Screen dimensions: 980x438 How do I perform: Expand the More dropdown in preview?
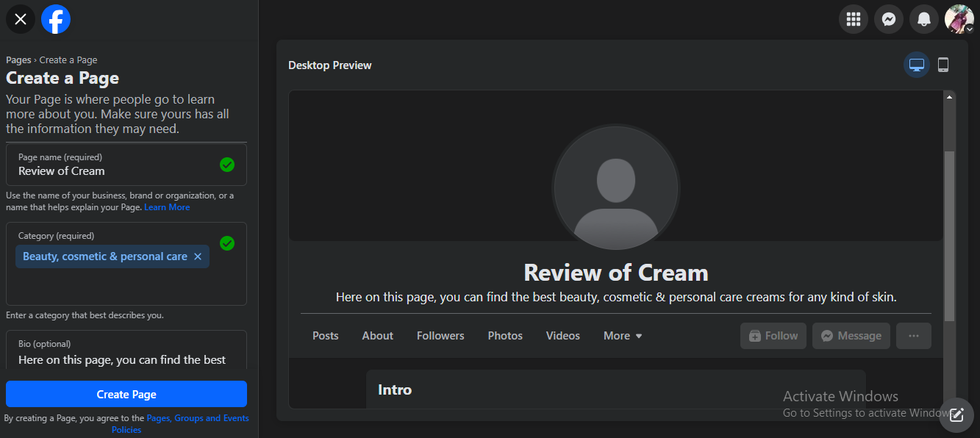coord(623,336)
